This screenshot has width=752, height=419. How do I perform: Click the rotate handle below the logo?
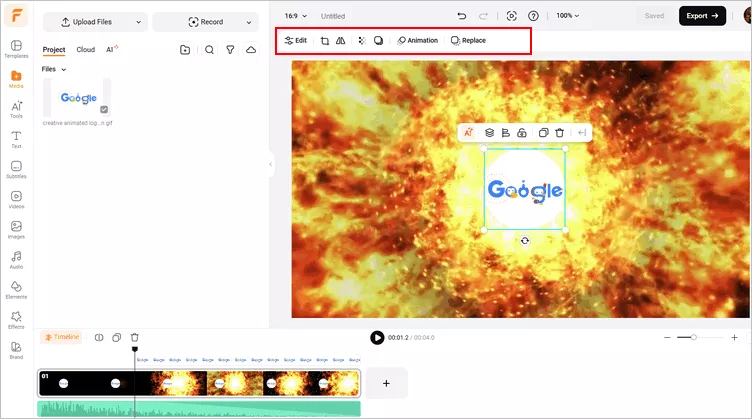pos(525,241)
